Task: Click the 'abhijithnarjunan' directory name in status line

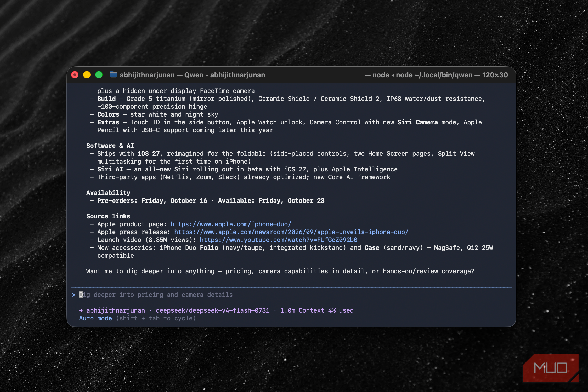Action: (116, 310)
